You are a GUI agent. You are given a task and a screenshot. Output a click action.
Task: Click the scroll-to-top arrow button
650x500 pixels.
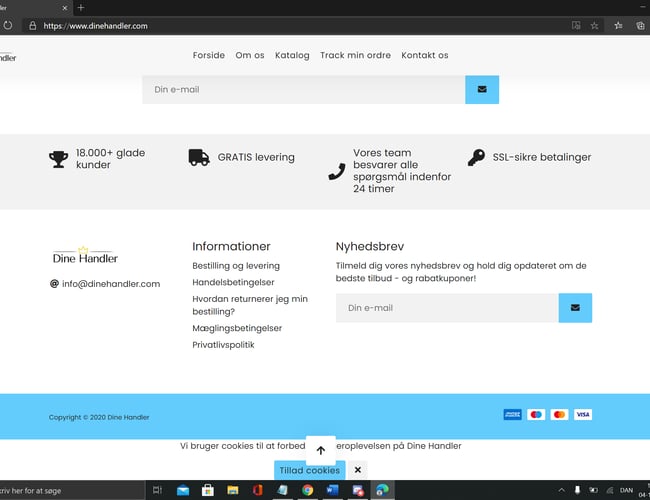pyautogui.click(x=320, y=450)
